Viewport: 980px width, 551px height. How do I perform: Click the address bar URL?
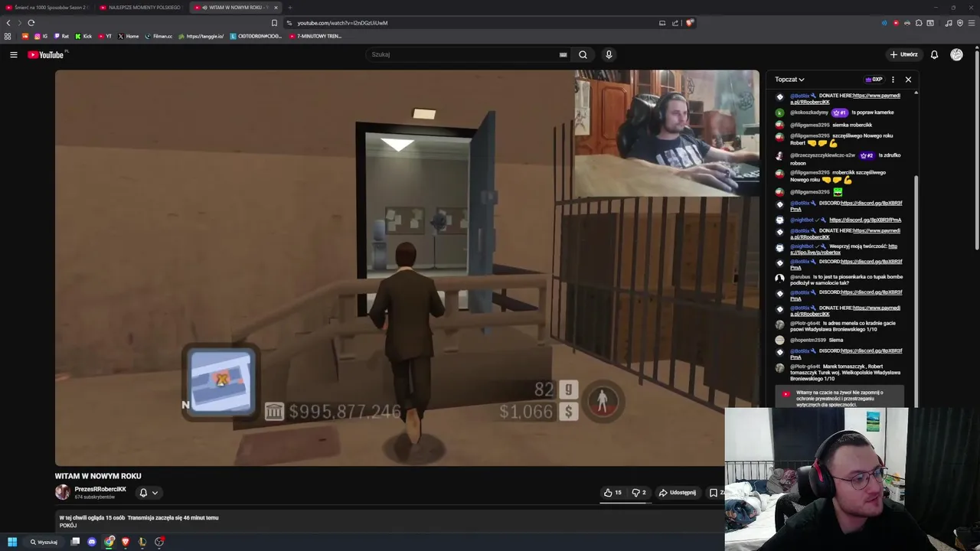pos(342,23)
